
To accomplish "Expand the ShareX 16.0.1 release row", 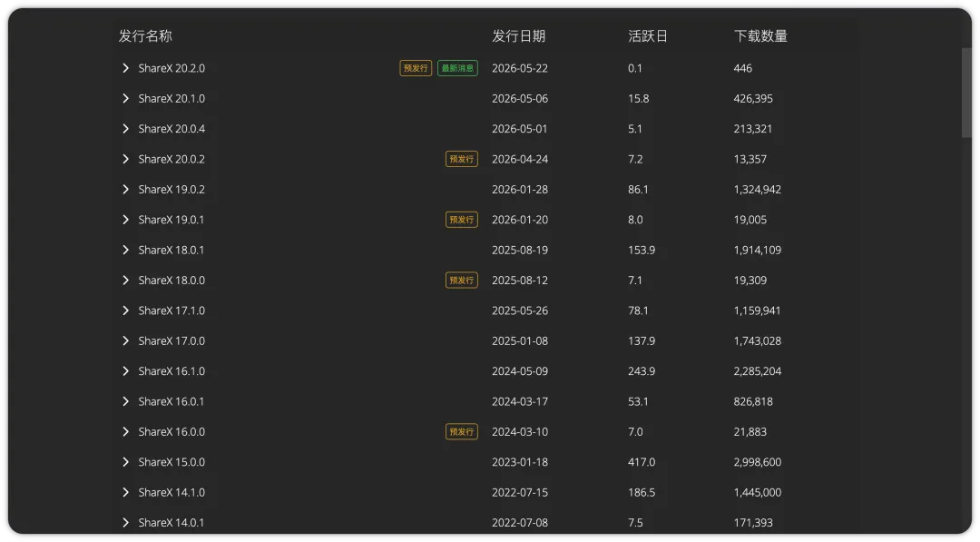I will point(125,401).
